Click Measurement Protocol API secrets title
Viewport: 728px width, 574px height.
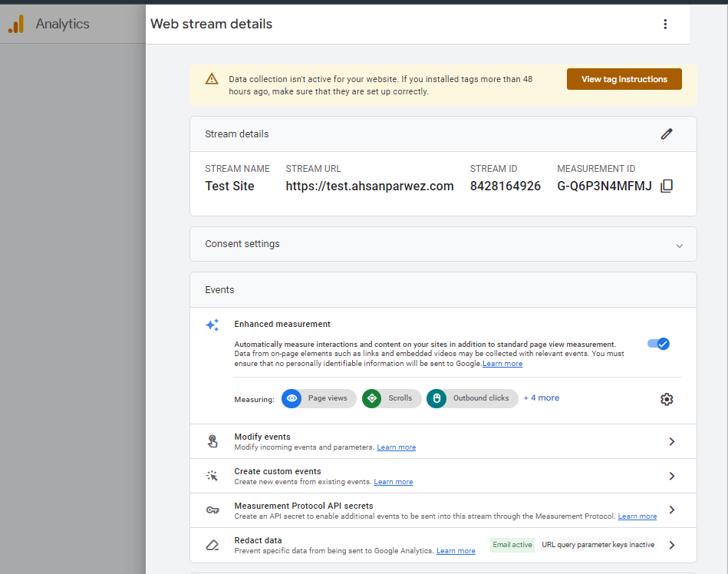(x=304, y=506)
